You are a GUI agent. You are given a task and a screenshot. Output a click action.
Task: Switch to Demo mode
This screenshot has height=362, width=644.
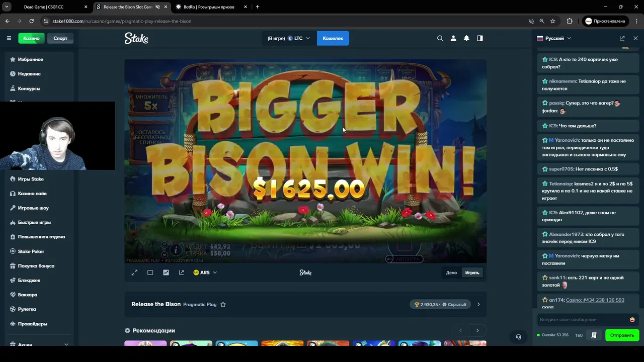(x=451, y=273)
